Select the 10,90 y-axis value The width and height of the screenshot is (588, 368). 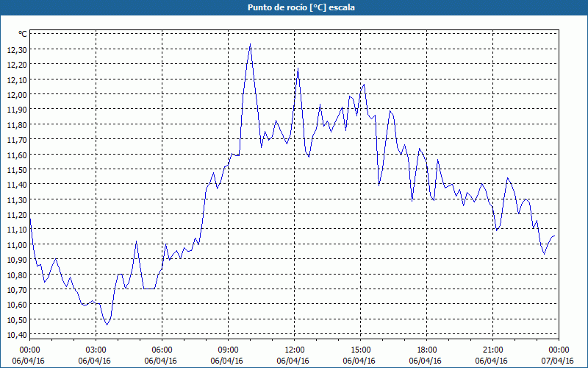click(x=17, y=260)
